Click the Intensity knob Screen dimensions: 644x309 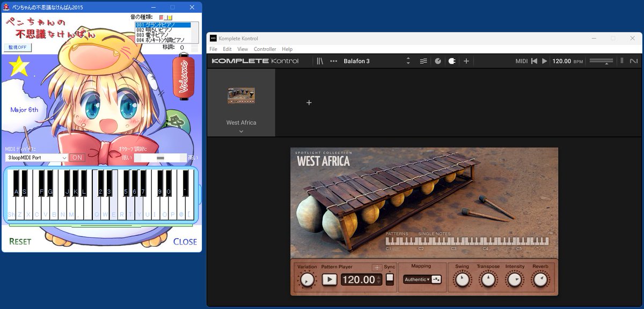[515, 279]
